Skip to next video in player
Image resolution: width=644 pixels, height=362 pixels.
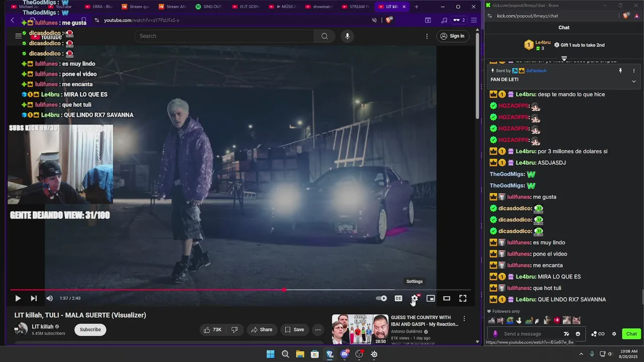(x=34, y=298)
